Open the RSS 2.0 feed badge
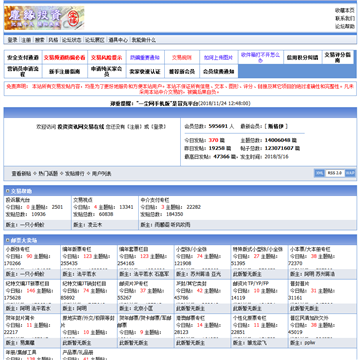Viewport: 360px width, 360px height. tap(334, 173)
